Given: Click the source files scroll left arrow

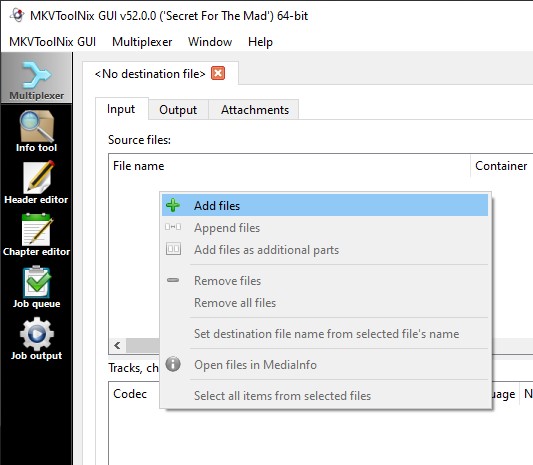Looking at the screenshot, I should coord(118,345).
